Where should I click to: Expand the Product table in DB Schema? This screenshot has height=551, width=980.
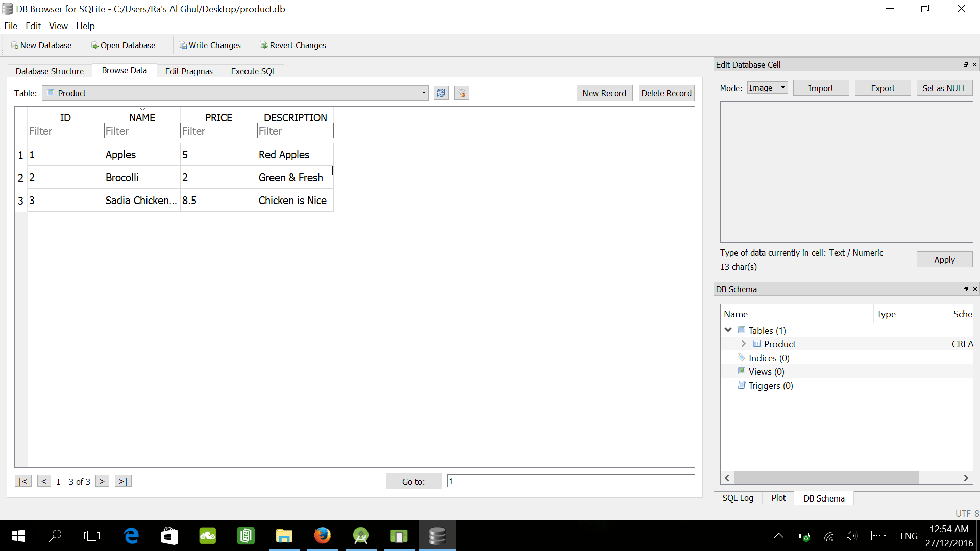coord(744,344)
